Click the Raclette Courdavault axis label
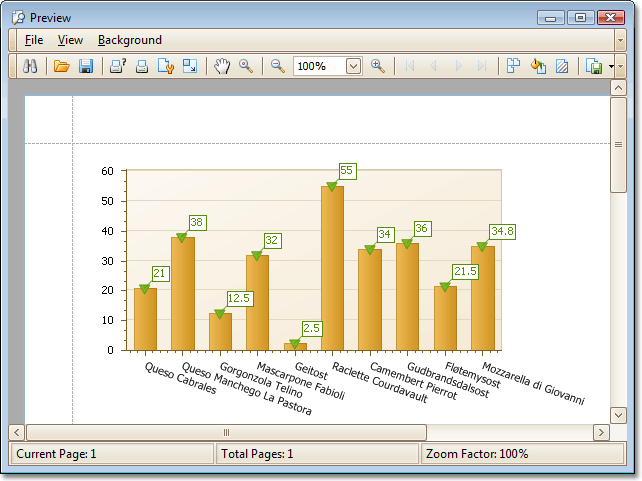Screen dimensions: 642x481 (x=380, y=382)
